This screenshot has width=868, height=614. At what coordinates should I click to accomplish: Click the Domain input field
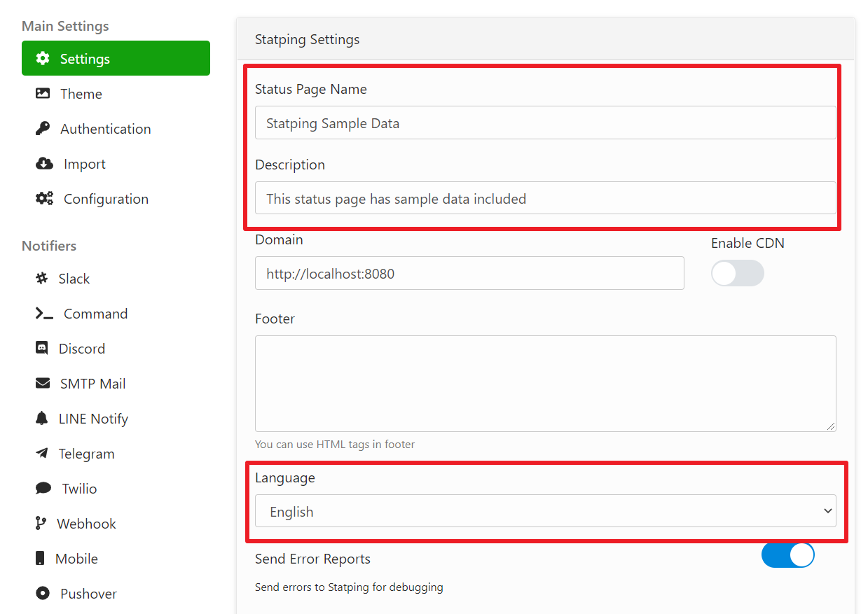pyautogui.click(x=469, y=273)
